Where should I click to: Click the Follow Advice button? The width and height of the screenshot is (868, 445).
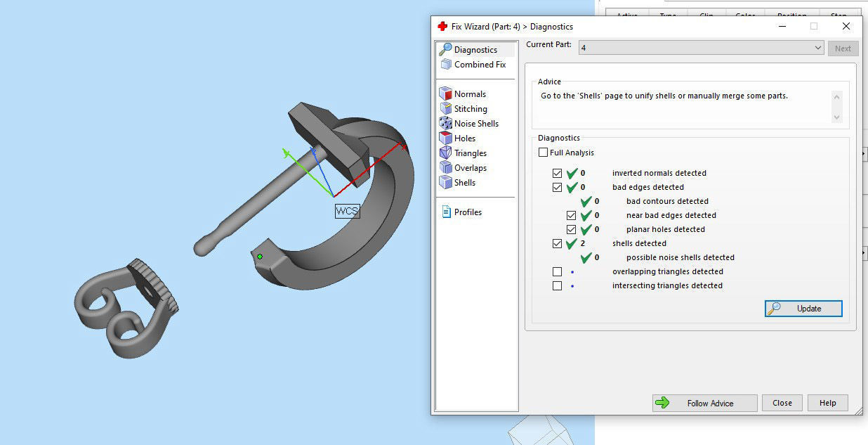(705, 403)
